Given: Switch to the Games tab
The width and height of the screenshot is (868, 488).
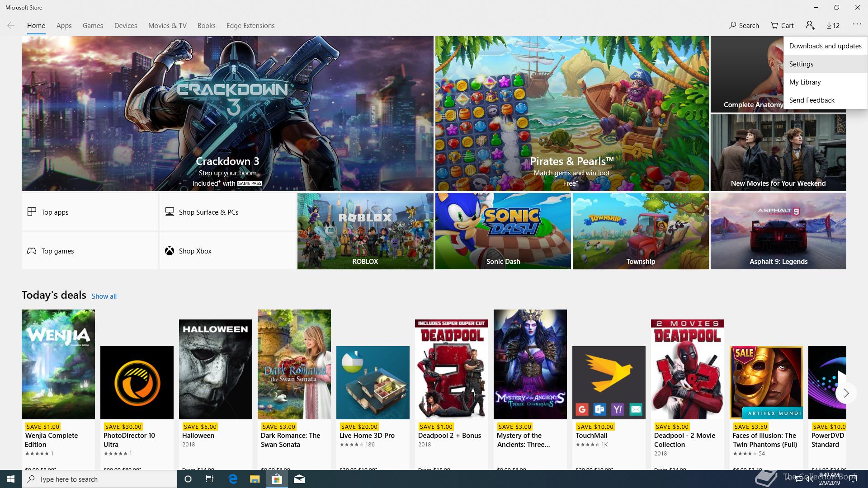Looking at the screenshot, I should 93,26.
